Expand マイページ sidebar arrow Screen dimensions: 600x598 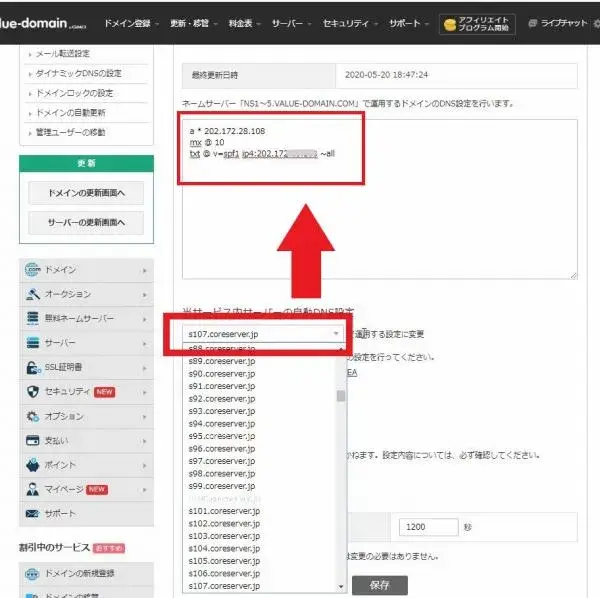(145, 490)
